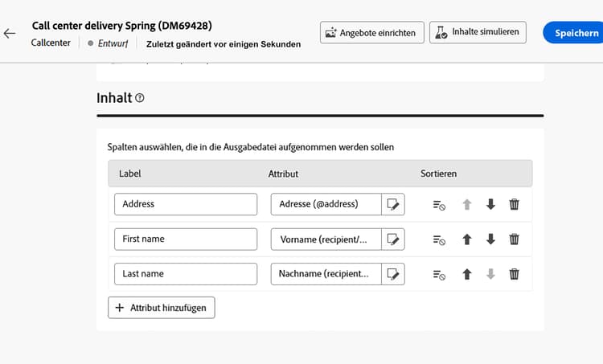Image resolution: width=603 pixels, height=364 pixels.
Task: Delete the Last name row
Action: [x=515, y=274]
